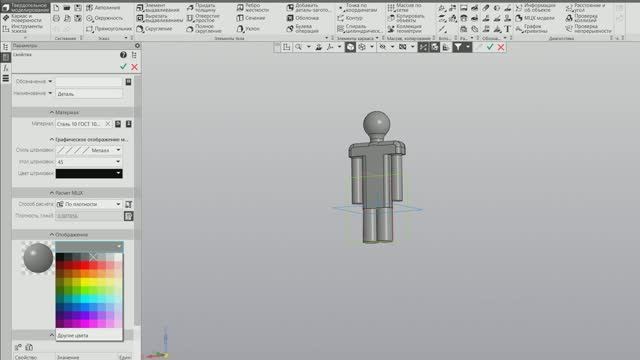
Task: Open МЦХ модели calculation
Action: tap(535, 18)
